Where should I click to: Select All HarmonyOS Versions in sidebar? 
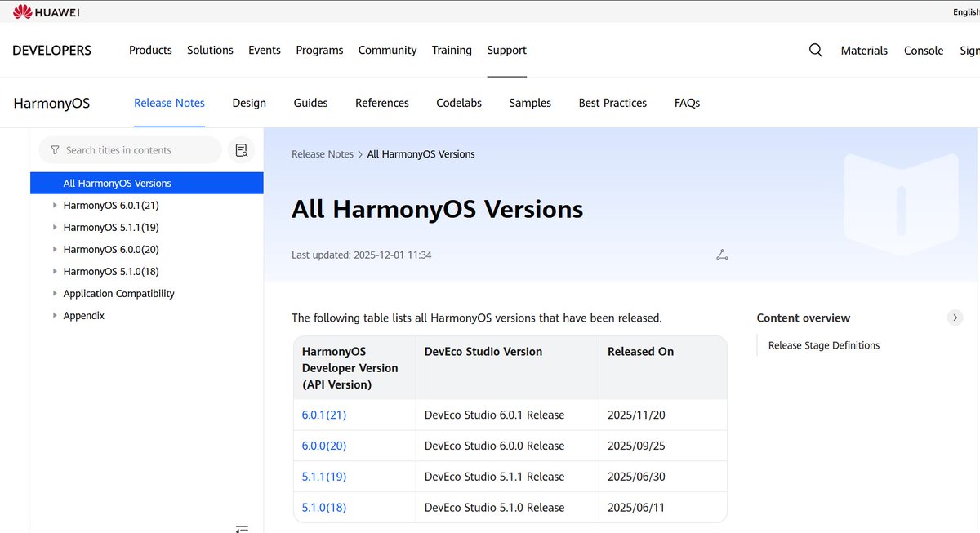coord(147,183)
